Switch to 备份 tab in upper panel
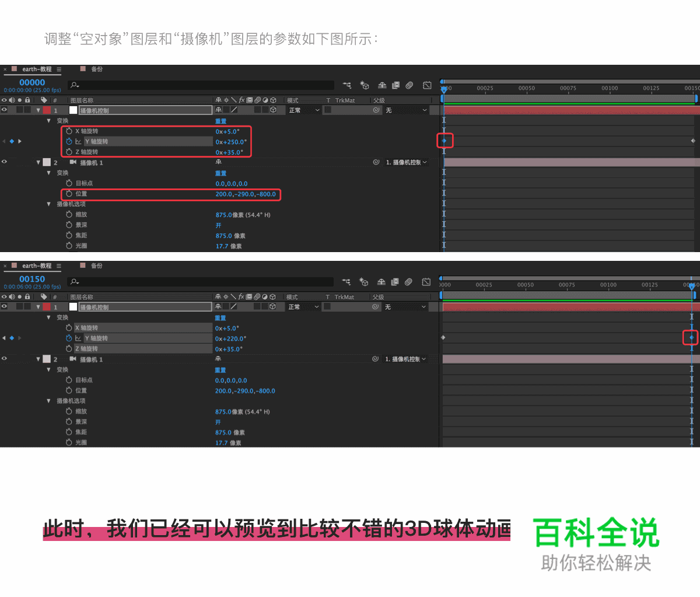The height and width of the screenshot is (597, 700). [x=96, y=69]
